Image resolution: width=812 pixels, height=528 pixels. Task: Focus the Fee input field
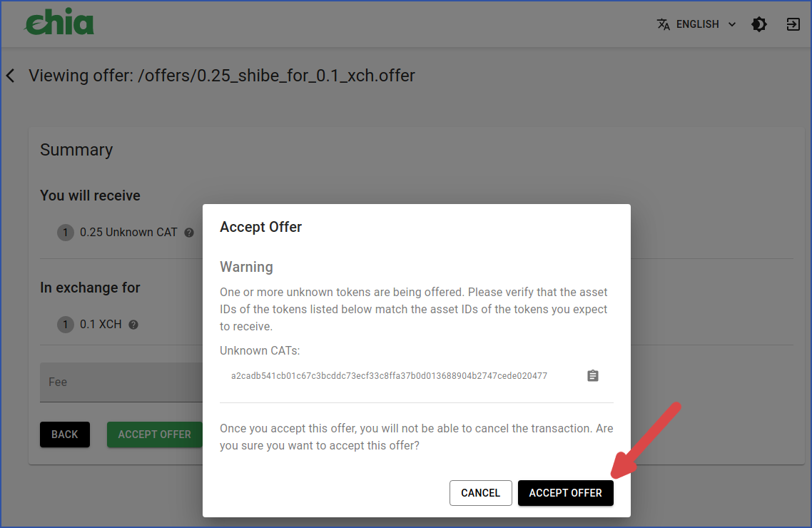(x=121, y=382)
